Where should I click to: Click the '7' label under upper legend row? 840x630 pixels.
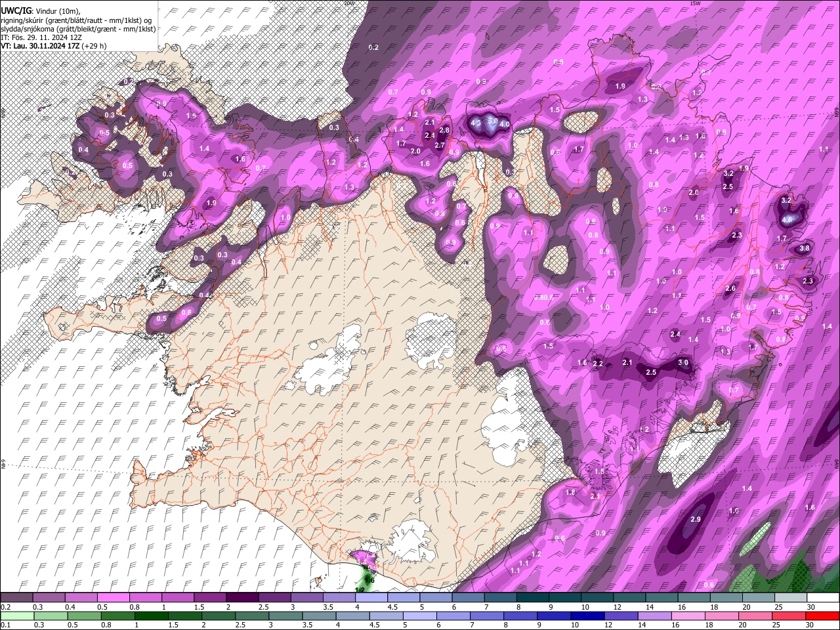tap(487, 607)
